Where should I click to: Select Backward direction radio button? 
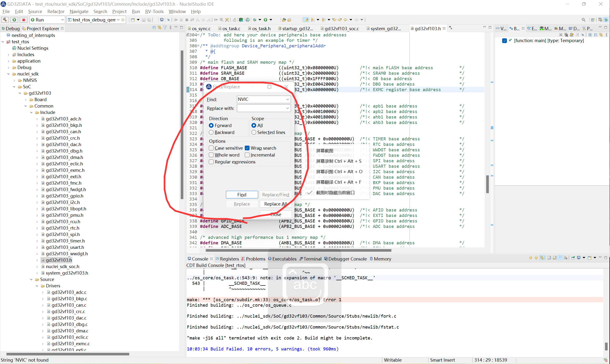point(211,132)
